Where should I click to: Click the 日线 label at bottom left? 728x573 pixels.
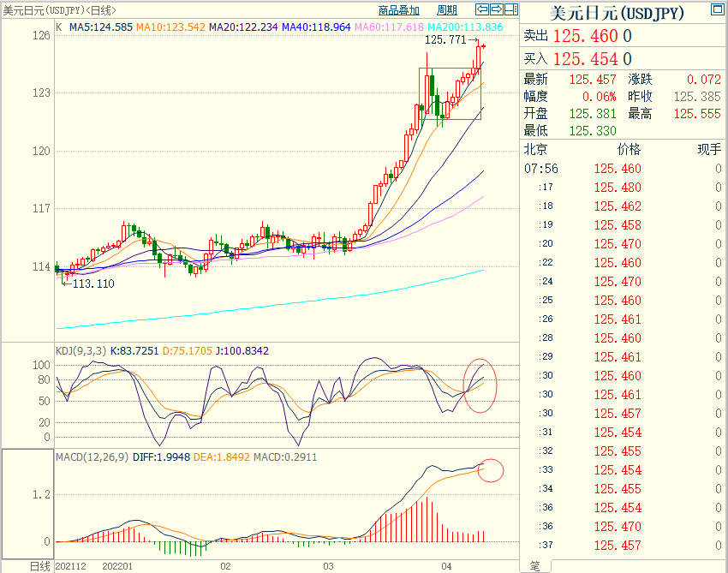tap(40, 566)
